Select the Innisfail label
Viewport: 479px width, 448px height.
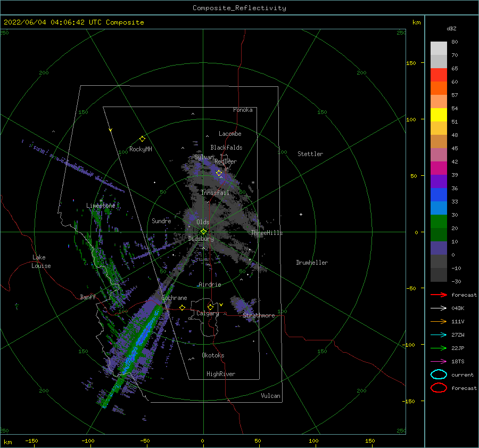(215, 193)
